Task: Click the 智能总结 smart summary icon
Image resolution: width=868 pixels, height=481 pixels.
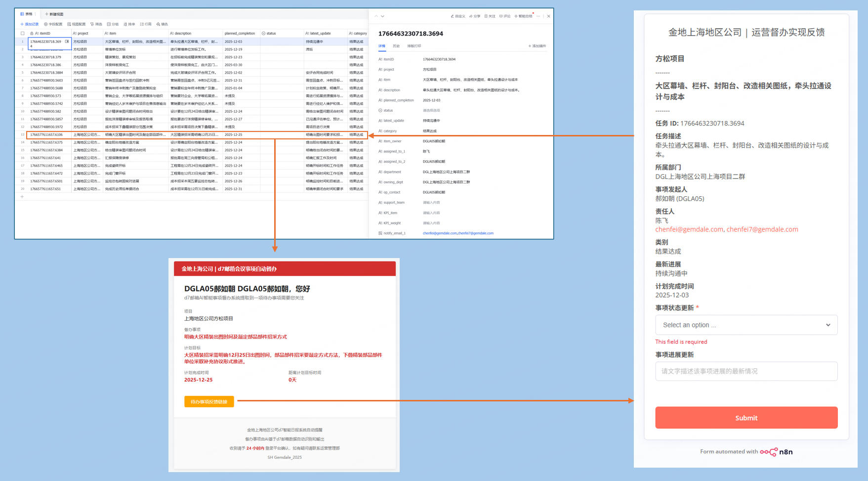Action: (523, 16)
